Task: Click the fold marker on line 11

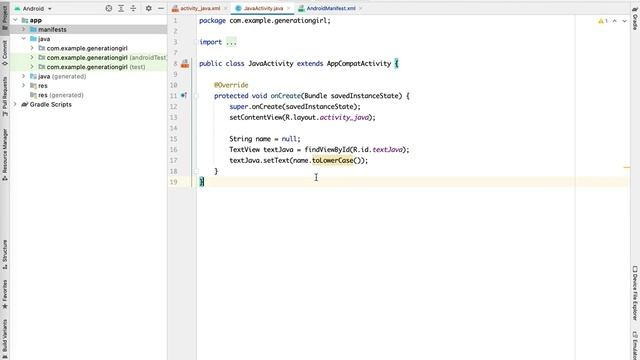Action: (196, 96)
